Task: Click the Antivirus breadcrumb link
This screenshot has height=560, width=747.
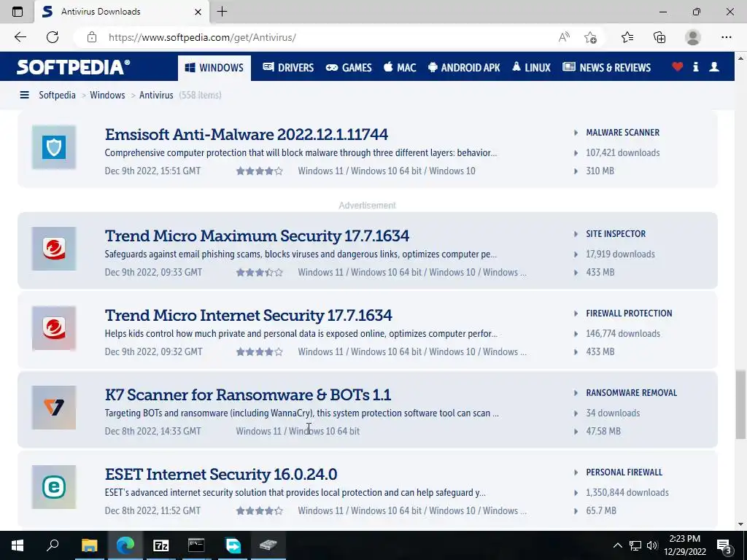Action: (156, 95)
